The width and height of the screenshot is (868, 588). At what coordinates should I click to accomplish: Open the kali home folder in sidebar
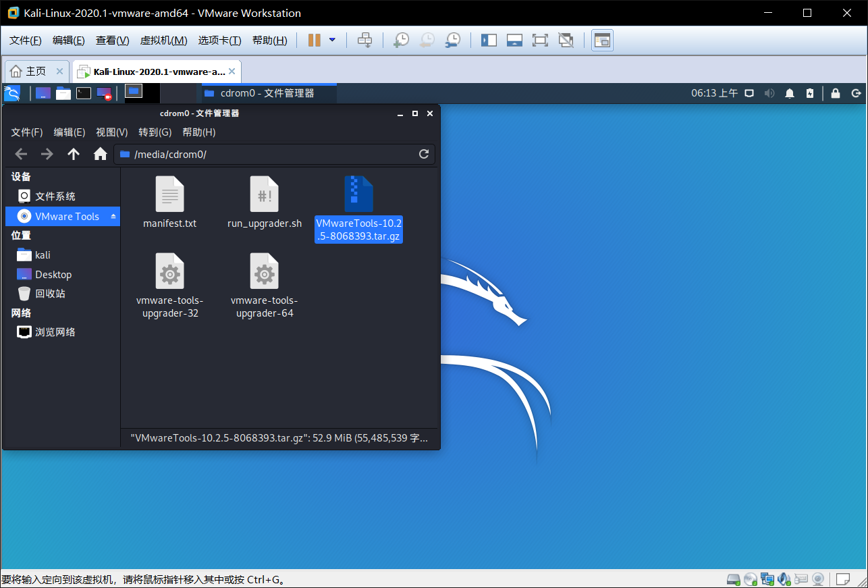pyautogui.click(x=63, y=255)
